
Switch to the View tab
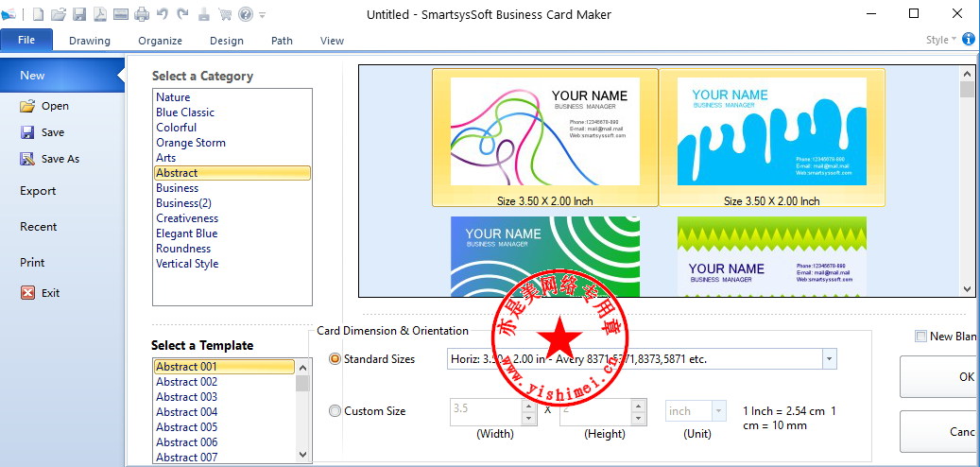(x=332, y=41)
